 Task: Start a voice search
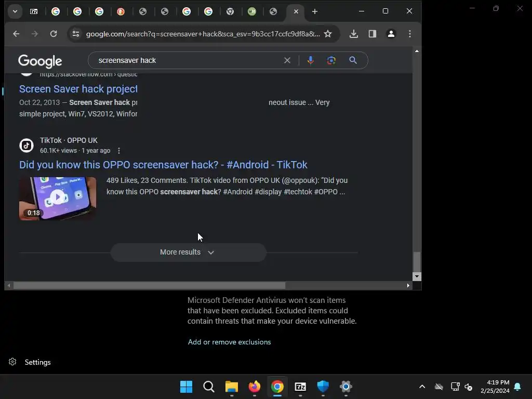pos(311,60)
